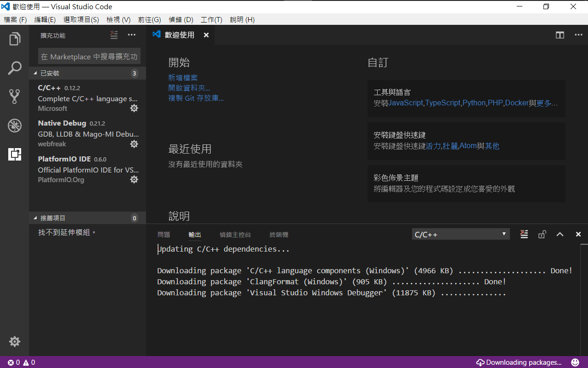Image resolution: width=588 pixels, height=368 pixels.
Task: Open the Source Control view
Action: tap(14, 96)
